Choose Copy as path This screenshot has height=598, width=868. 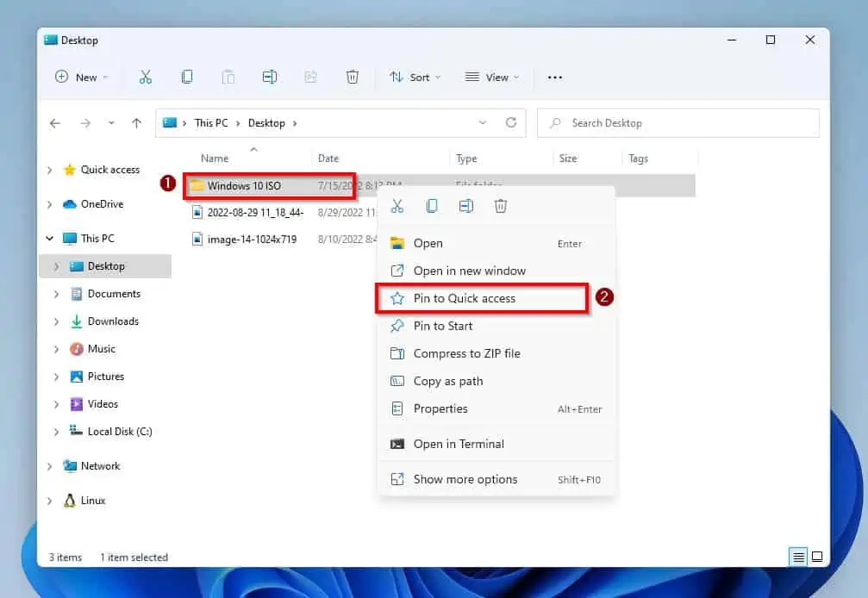[496, 381]
